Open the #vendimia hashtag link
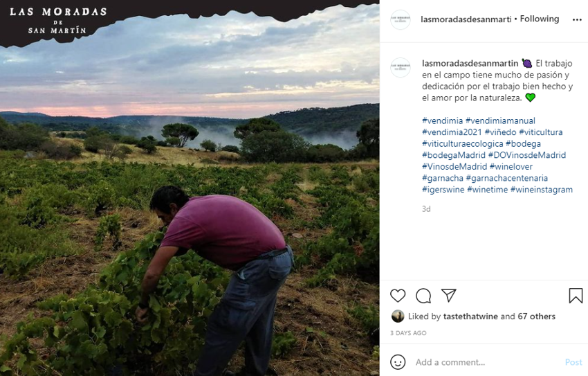This screenshot has height=376, width=588. (x=442, y=120)
